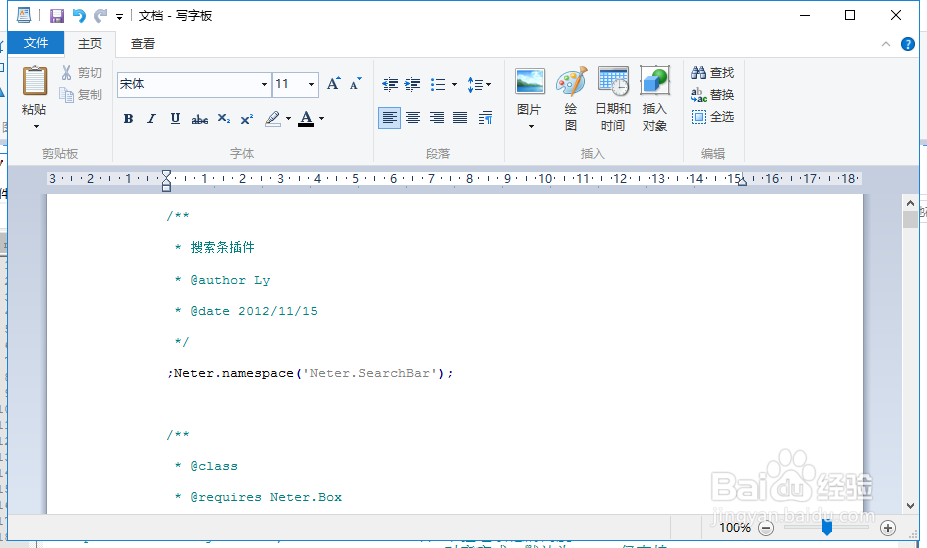Expand the 图片 dropdown arrow
Image resolution: width=927 pixels, height=548 pixels.
pyautogui.click(x=530, y=127)
